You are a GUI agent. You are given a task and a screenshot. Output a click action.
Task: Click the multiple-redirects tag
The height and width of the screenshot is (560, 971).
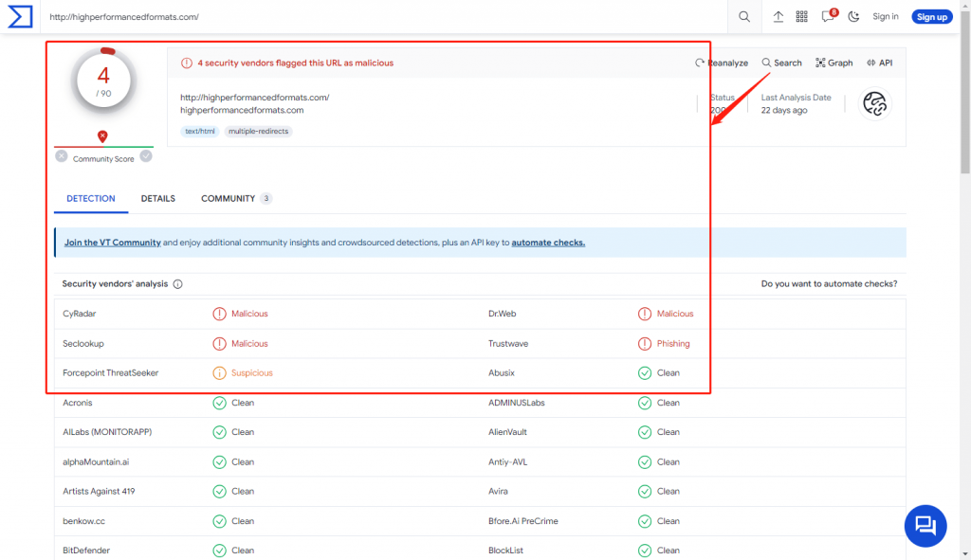pyautogui.click(x=258, y=131)
